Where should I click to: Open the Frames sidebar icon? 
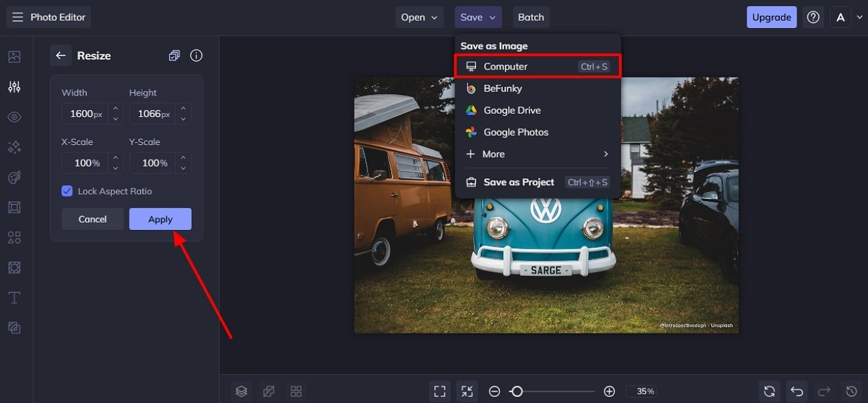point(14,207)
